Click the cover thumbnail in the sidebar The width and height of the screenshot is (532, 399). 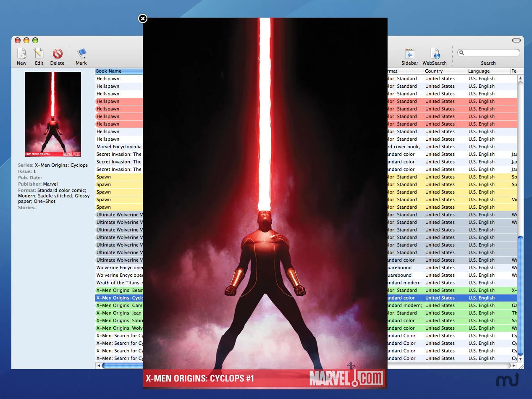(53, 114)
